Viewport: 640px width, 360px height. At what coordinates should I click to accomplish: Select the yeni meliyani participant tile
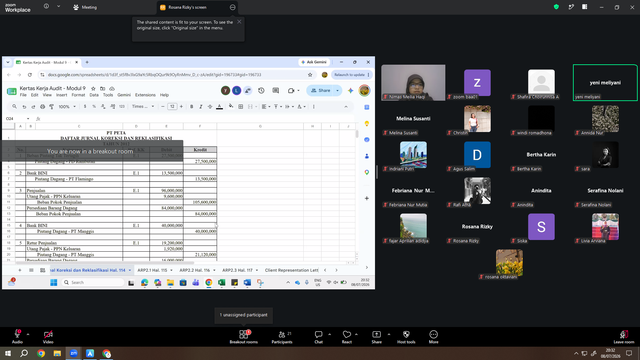(x=605, y=82)
